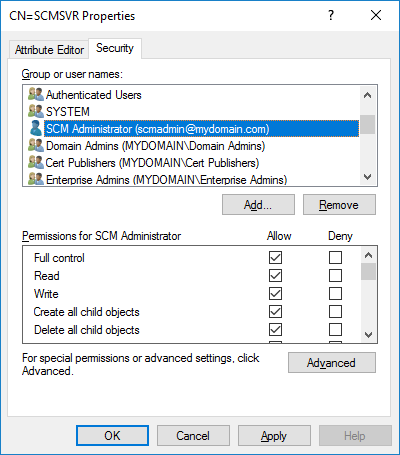Image resolution: width=400 pixels, height=455 pixels.
Task: Check Deny for Read permission
Action: (335, 275)
